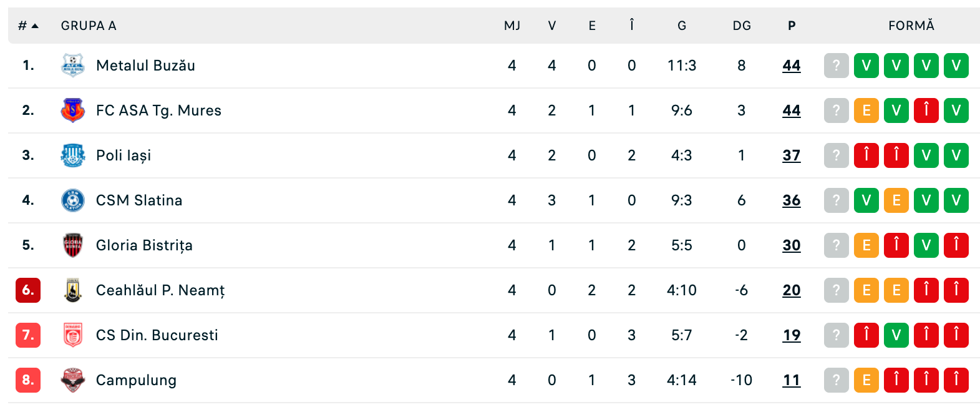Open Metalul Buzău team page link
980x417 pixels.
tap(145, 66)
